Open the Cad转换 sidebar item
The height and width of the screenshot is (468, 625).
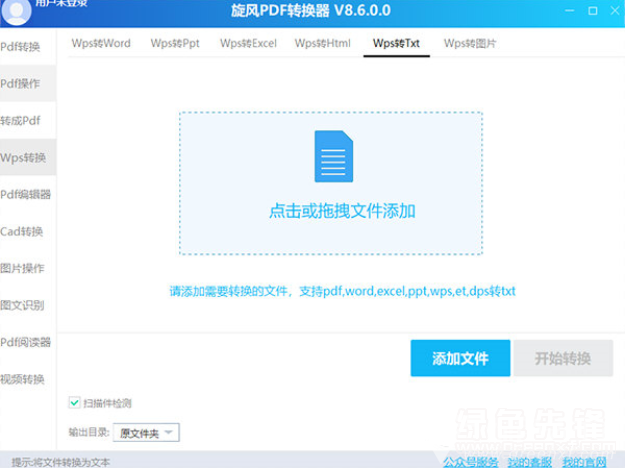click(28, 231)
